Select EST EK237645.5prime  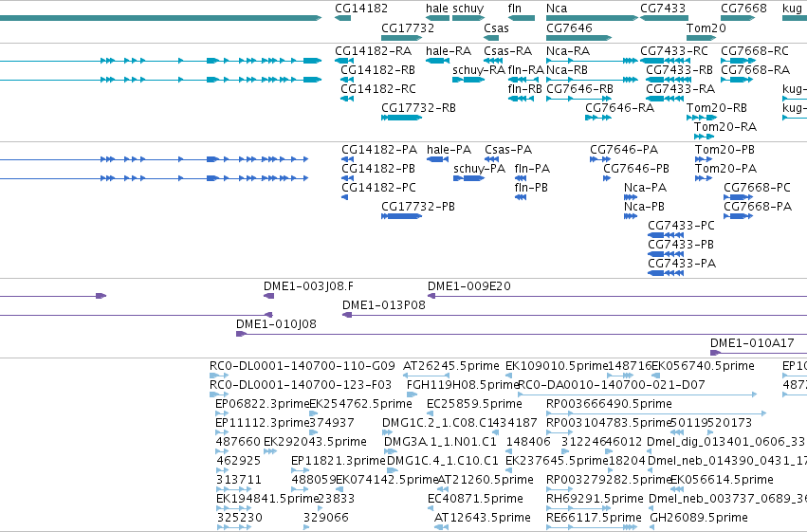click(x=557, y=461)
